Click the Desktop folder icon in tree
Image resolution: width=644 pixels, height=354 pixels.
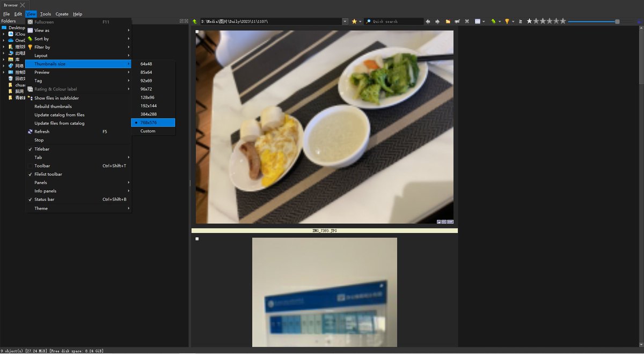(4, 27)
